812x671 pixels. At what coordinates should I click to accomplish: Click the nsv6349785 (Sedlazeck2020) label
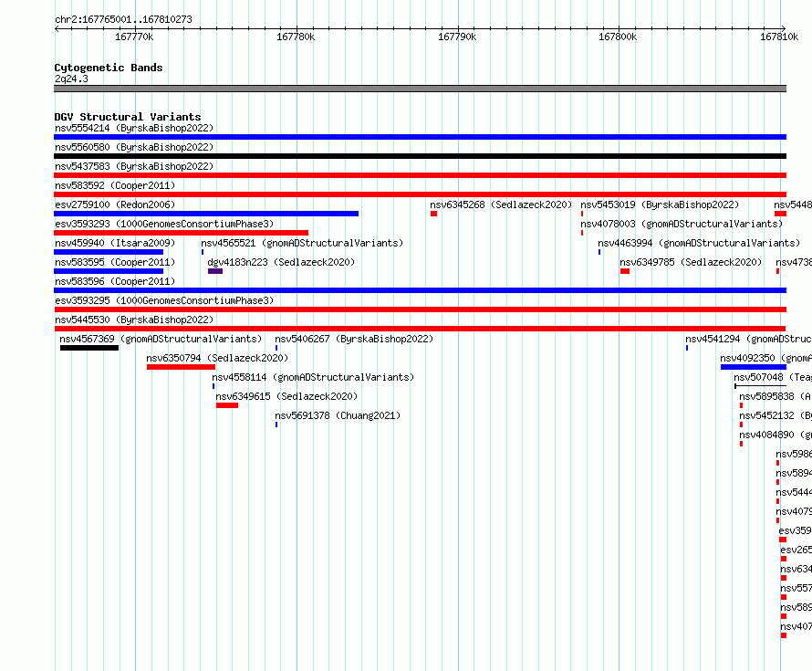(691, 262)
